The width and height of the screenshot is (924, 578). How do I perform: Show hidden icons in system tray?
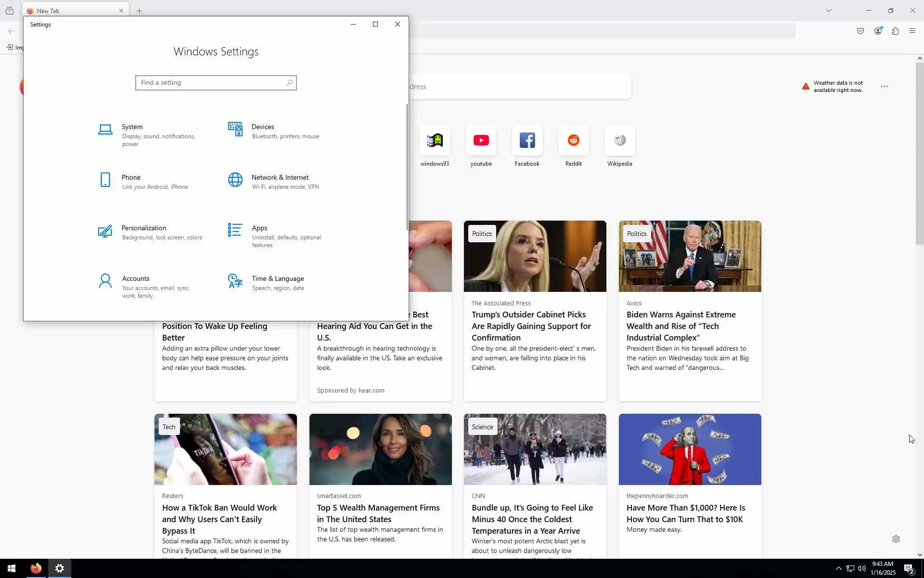[838, 568]
